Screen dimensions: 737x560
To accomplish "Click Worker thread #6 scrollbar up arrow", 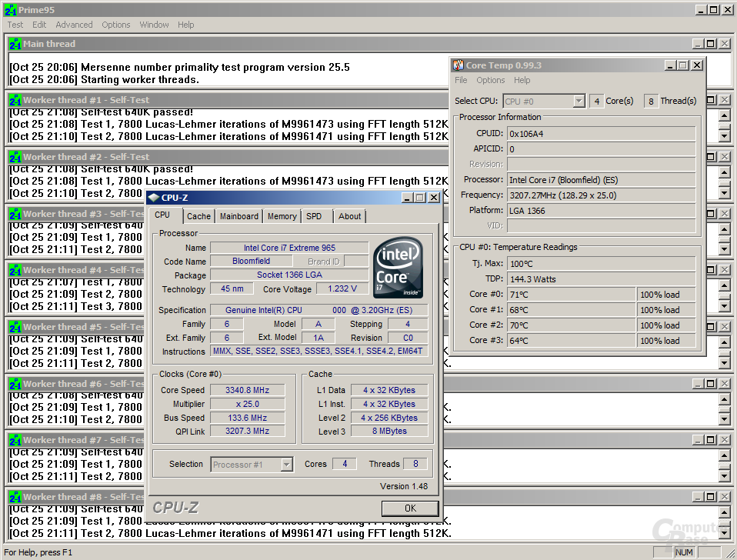I will (725, 399).
